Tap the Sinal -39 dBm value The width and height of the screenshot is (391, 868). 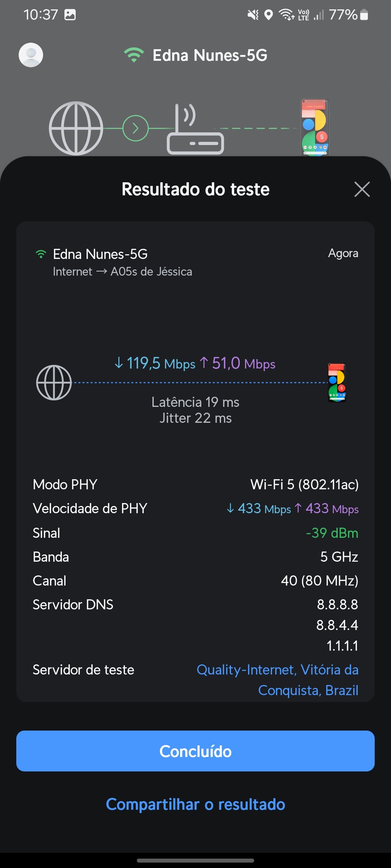point(332,533)
